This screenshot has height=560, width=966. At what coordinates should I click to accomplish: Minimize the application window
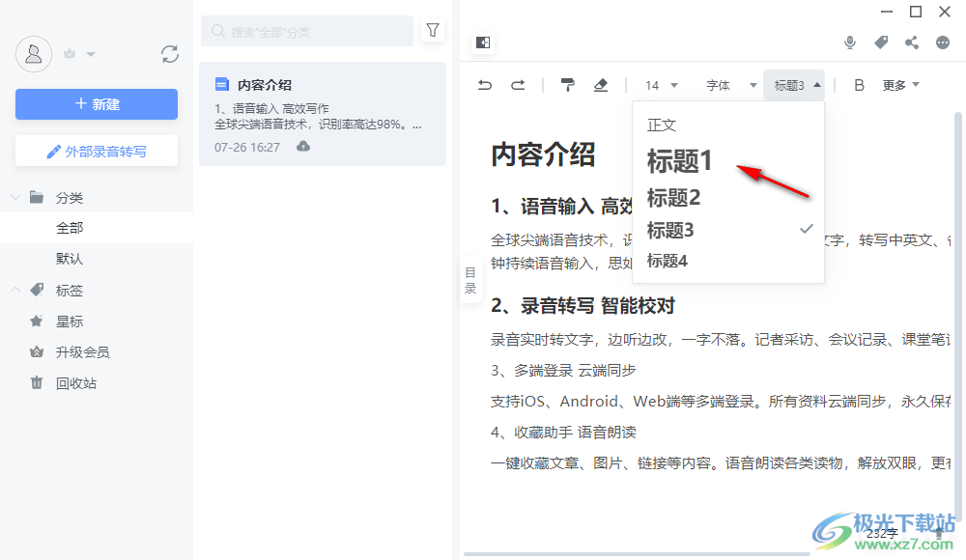(887, 12)
